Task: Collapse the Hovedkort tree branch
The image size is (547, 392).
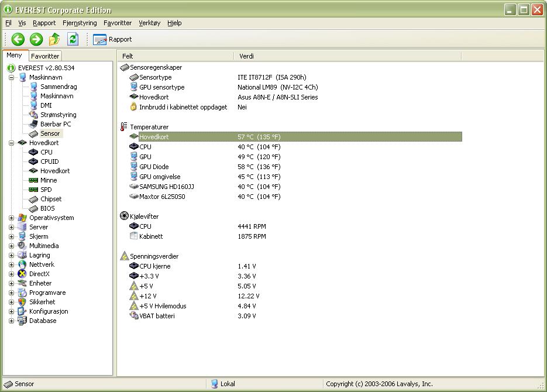Action: 11,143
